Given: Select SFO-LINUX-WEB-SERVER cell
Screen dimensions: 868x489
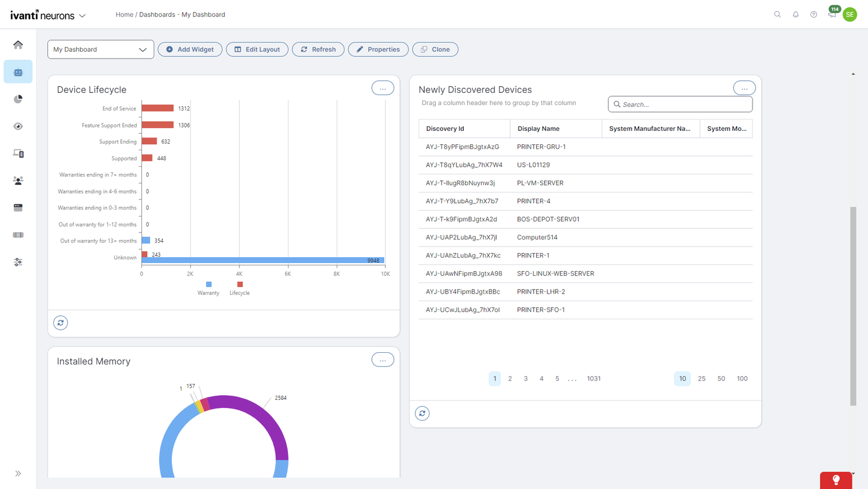Looking at the screenshot, I should pos(555,274).
